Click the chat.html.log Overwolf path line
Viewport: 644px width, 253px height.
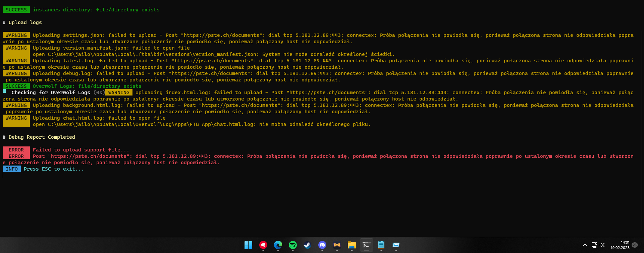tap(202, 124)
